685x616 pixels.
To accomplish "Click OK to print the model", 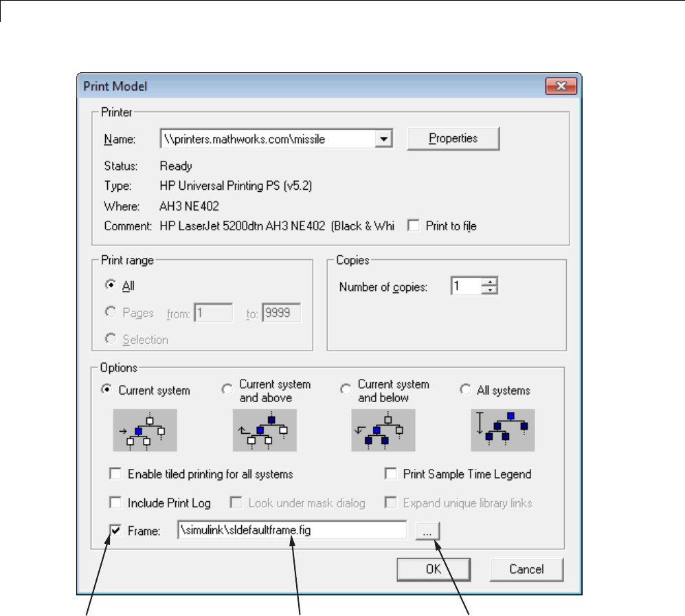I will [x=434, y=569].
